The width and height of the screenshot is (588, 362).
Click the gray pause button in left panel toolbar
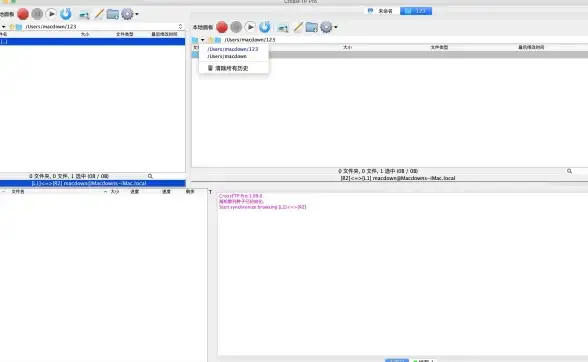37,14
